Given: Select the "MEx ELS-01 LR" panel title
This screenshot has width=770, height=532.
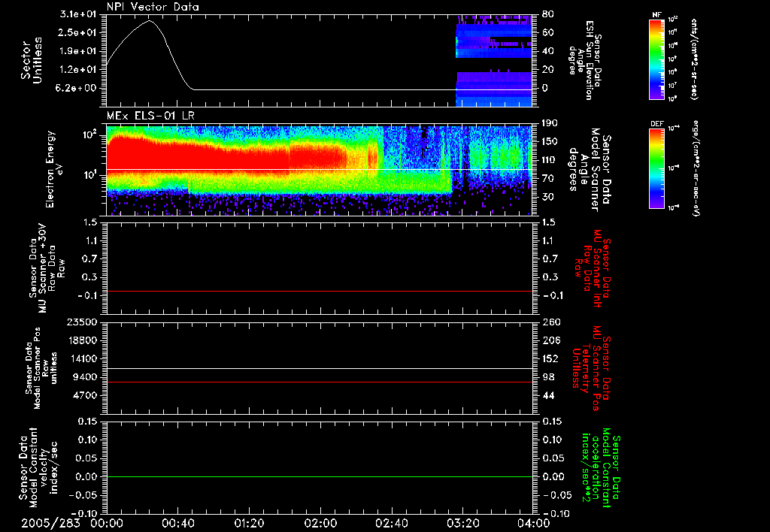Looking at the screenshot, I should pos(150,116).
